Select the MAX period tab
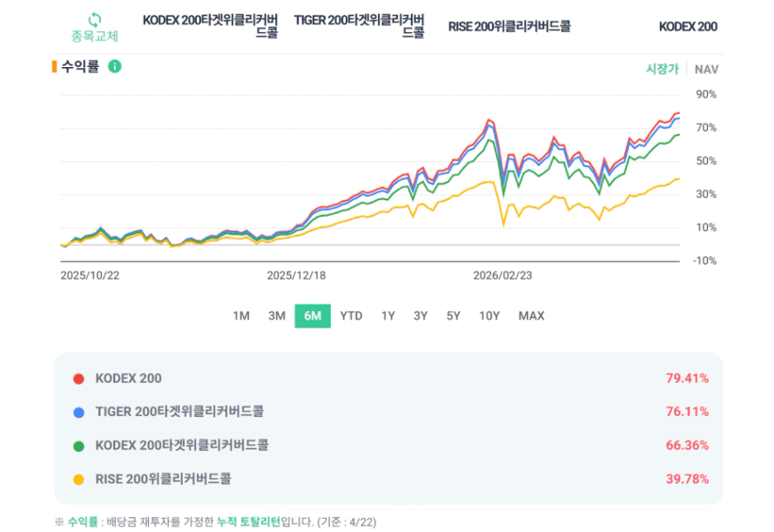774x532 pixels. click(531, 316)
